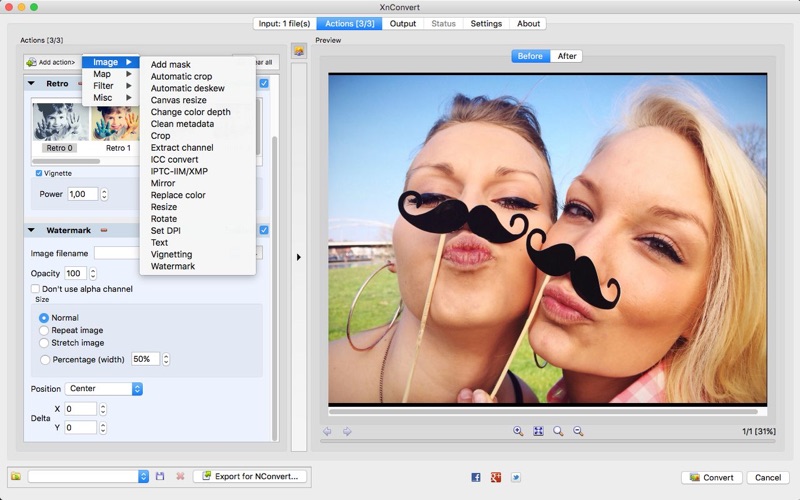
Task: Click the fit-to-window preview icon
Action: coord(538,431)
